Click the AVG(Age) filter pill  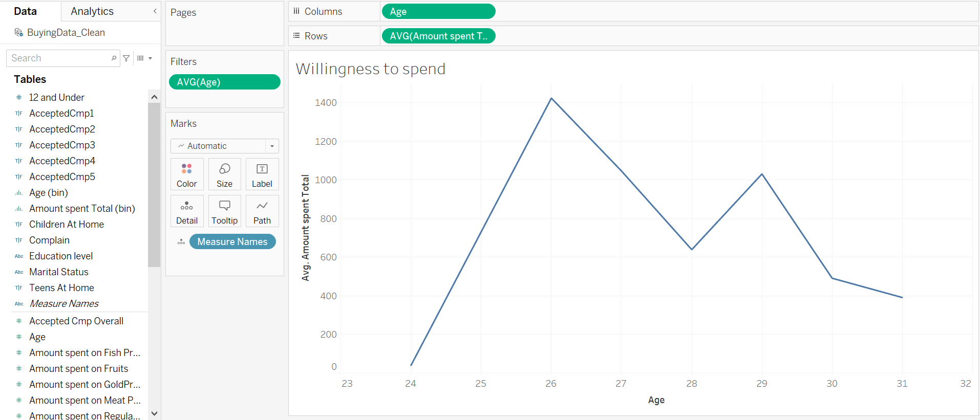coord(224,81)
